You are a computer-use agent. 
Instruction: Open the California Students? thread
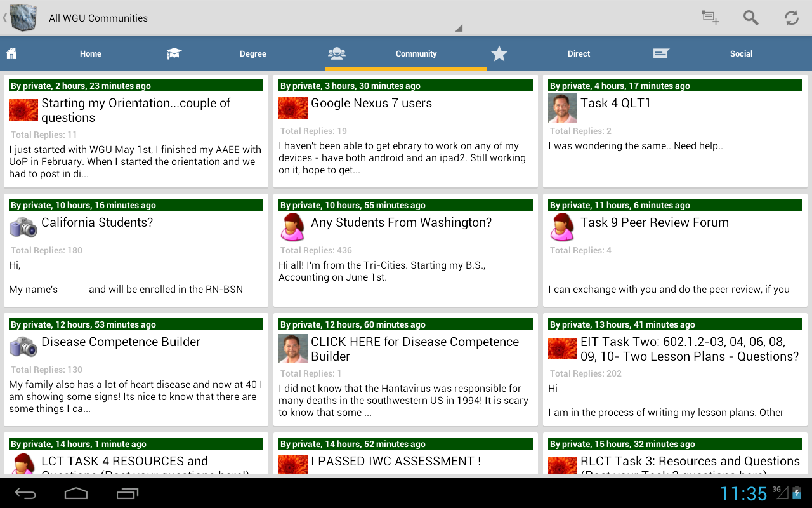click(x=97, y=222)
